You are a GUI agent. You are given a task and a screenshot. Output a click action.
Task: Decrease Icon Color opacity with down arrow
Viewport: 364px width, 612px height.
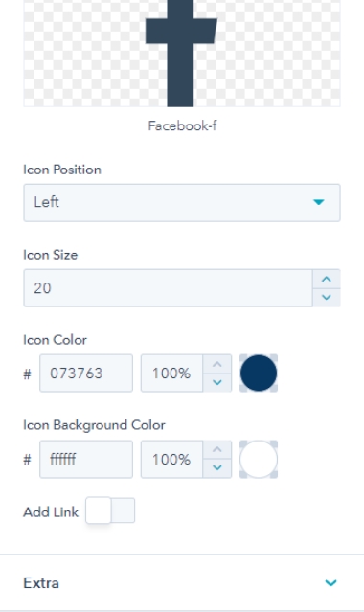(217, 382)
